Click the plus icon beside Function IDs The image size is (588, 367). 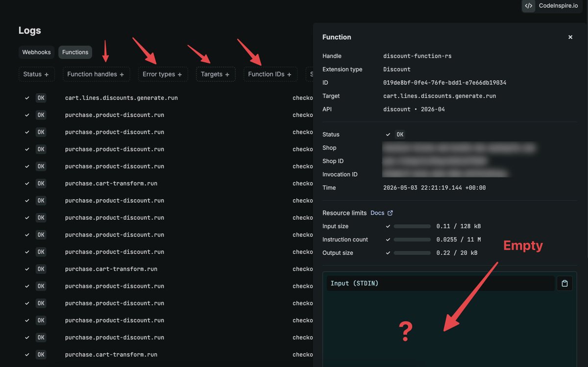(x=289, y=75)
